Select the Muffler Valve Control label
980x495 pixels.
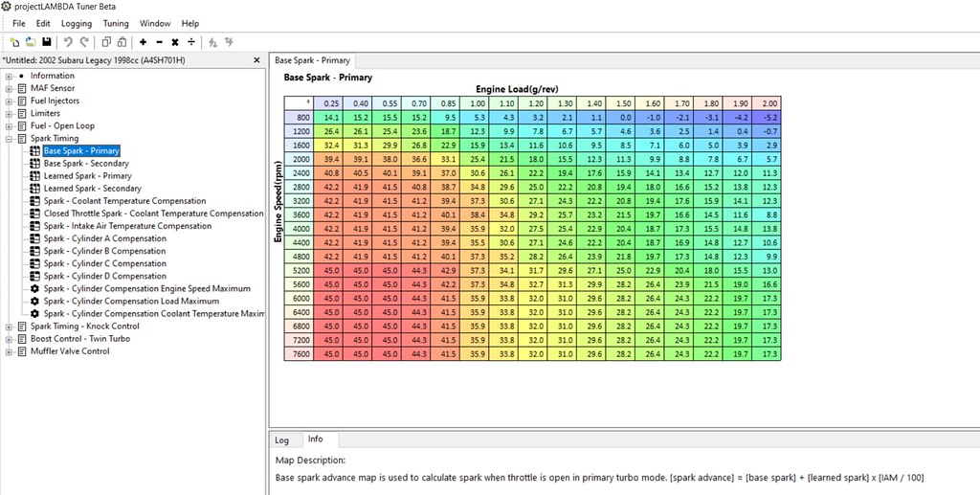tap(70, 350)
